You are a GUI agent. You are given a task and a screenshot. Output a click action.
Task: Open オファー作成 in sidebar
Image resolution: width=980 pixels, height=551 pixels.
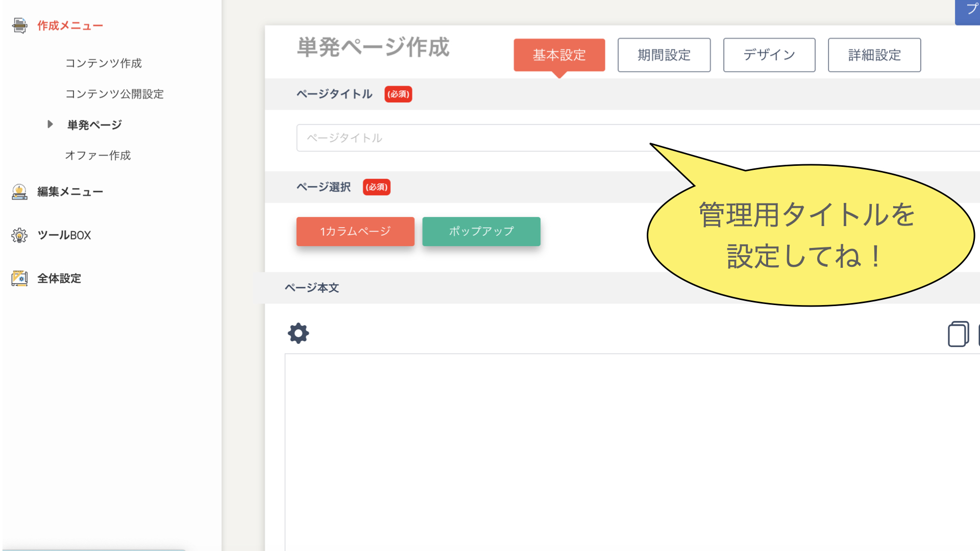pos(97,156)
